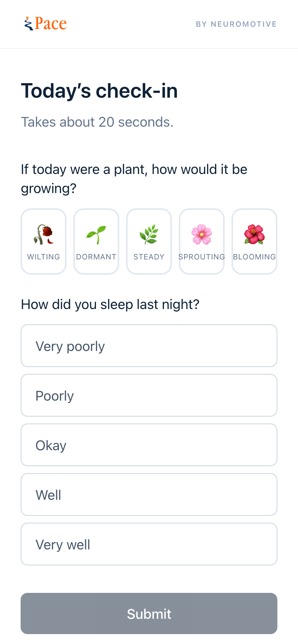
Task: Click the Pace runner logo icon
Action: click(29, 24)
